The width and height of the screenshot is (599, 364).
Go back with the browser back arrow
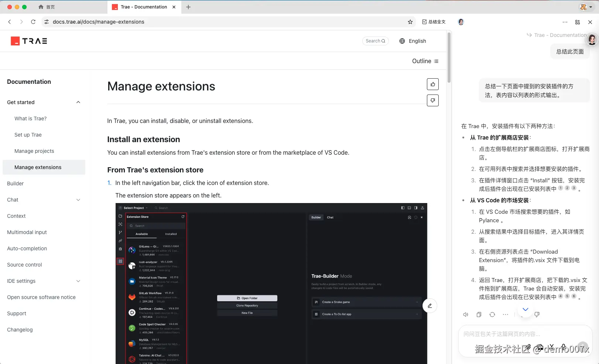tap(10, 22)
